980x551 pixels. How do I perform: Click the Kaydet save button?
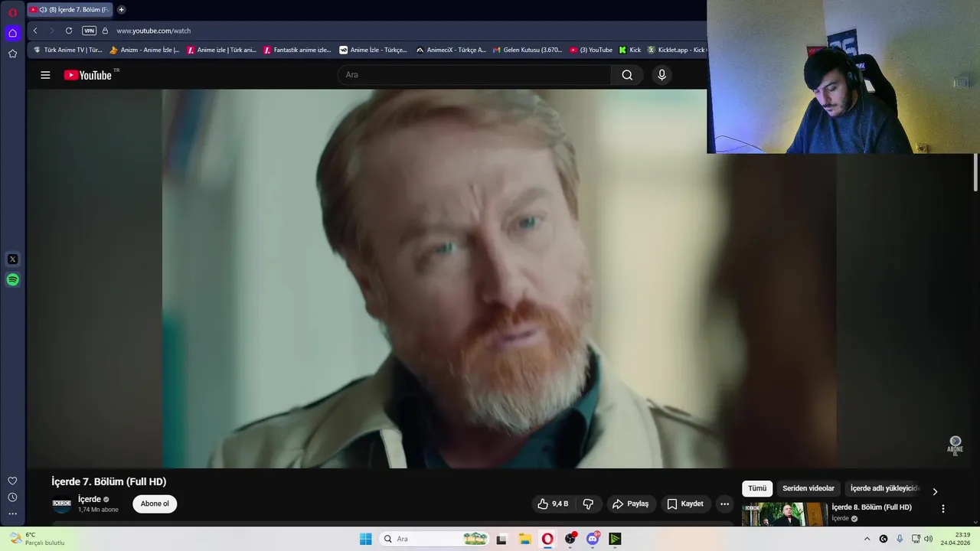(685, 504)
